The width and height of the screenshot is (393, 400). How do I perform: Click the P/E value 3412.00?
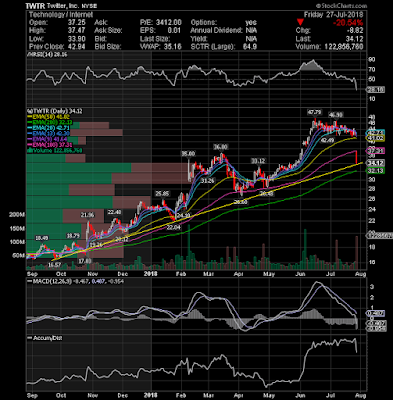pos(168,23)
